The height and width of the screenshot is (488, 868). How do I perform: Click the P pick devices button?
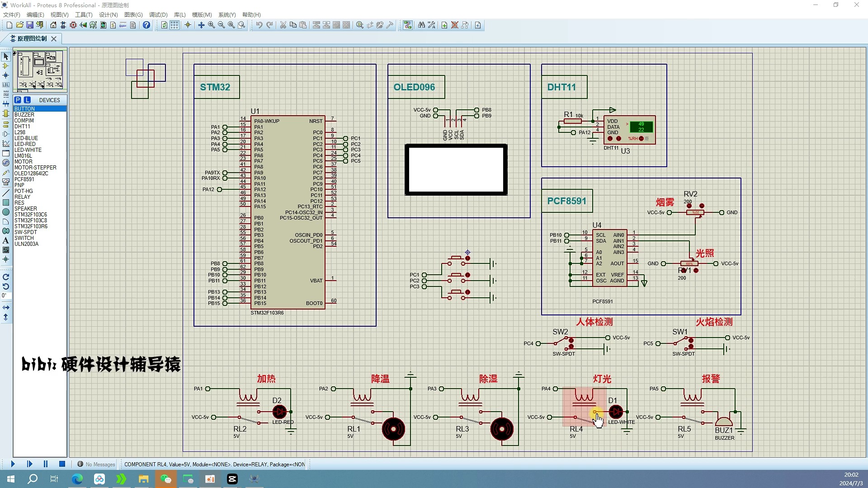click(x=18, y=100)
